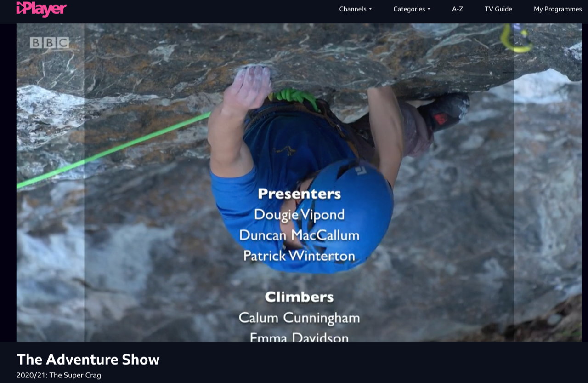Open My Programmes
Screen dimensions: 588x383
click(x=558, y=9)
